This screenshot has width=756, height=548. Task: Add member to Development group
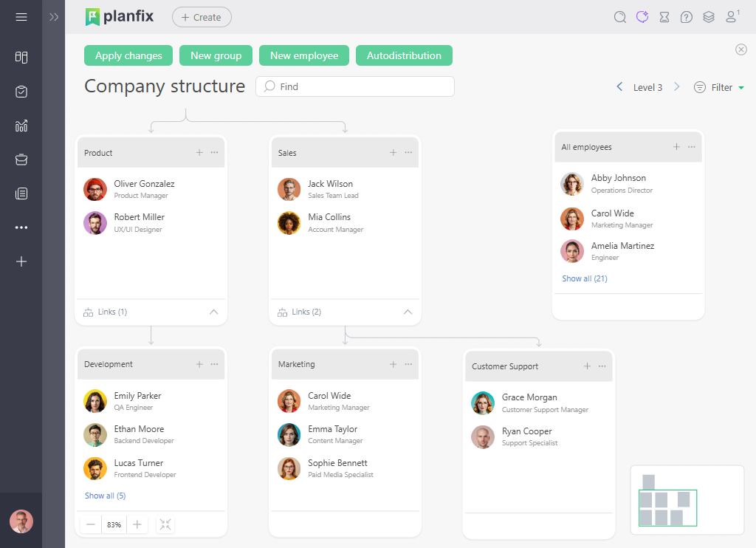tap(199, 364)
